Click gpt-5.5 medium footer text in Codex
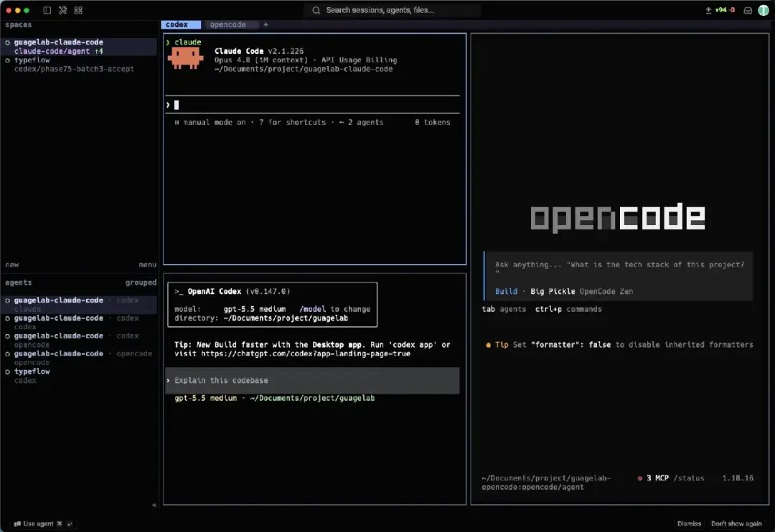 (206, 398)
